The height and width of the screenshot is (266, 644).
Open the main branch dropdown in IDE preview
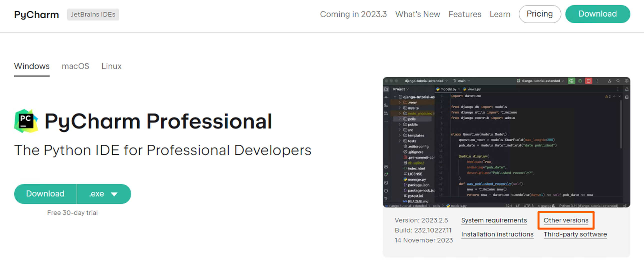462,81
